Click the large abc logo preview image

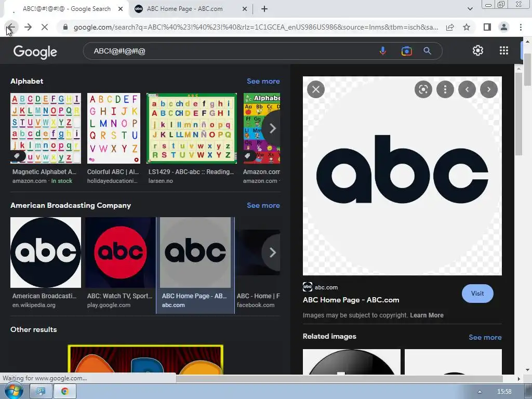click(402, 176)
